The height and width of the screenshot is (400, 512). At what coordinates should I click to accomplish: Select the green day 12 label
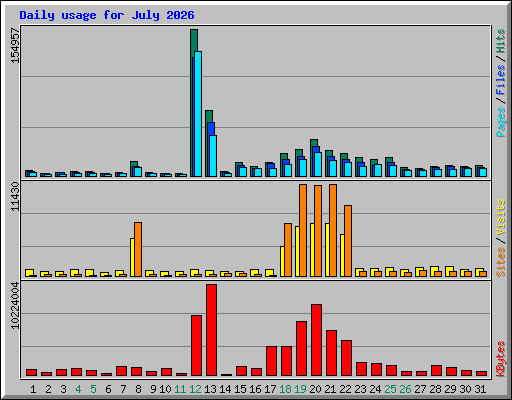point(195,389)
